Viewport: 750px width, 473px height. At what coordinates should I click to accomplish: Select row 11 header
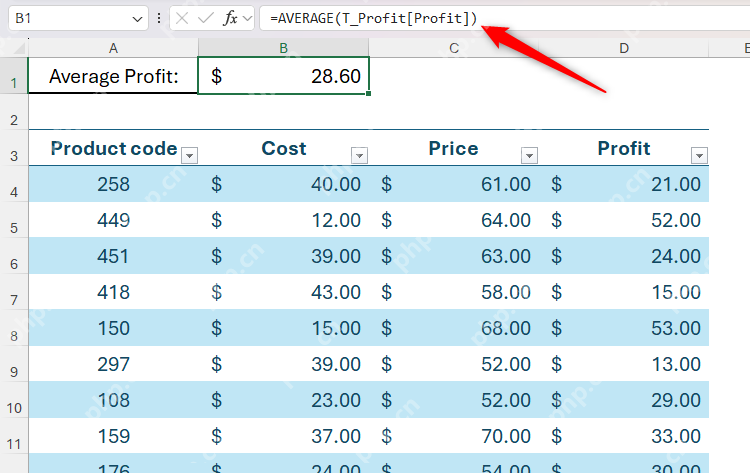coord(14,436)
